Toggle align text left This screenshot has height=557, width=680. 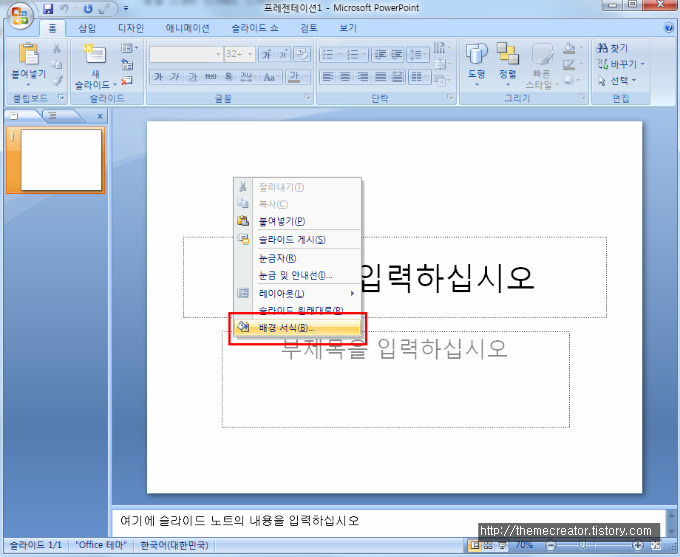pos(327,77)
